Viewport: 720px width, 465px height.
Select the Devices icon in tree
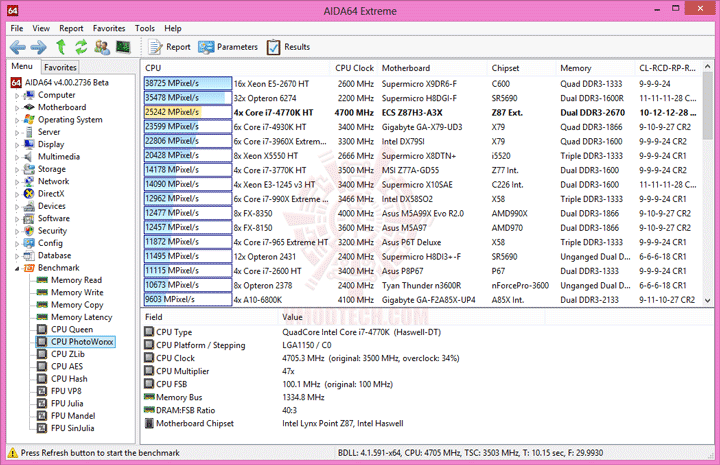click(x=29, y=206)
